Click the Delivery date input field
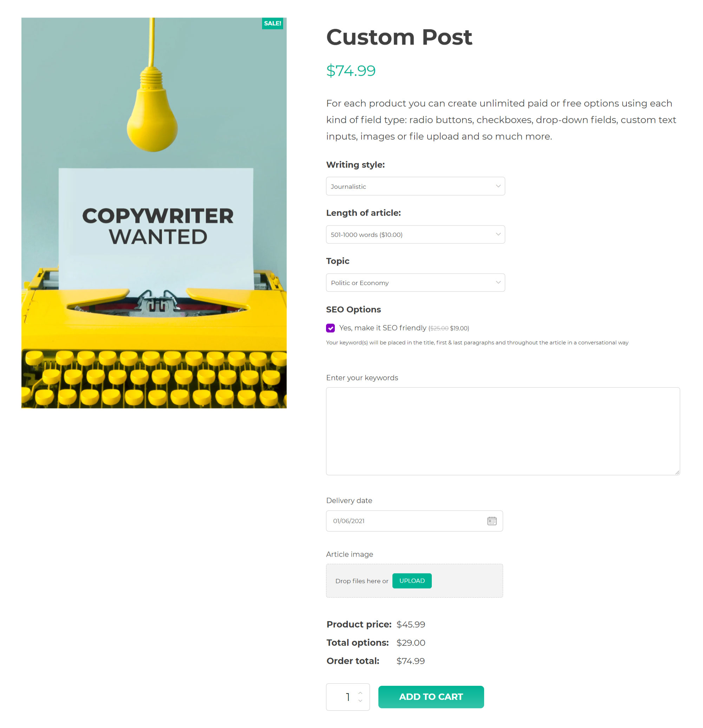703x728 pixels. click(405, 521)
